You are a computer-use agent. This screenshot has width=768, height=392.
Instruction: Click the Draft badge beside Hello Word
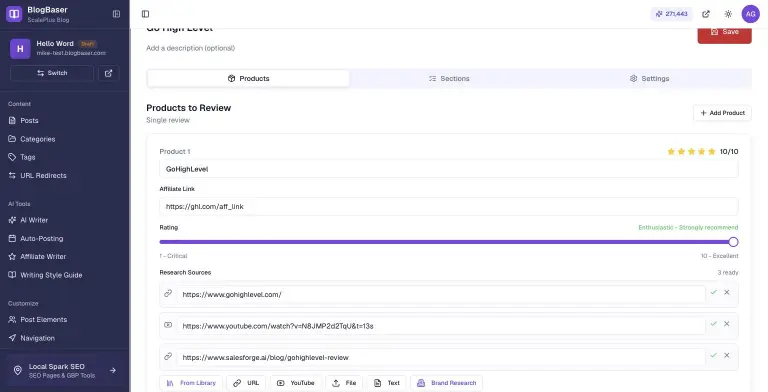click(87, 44)
